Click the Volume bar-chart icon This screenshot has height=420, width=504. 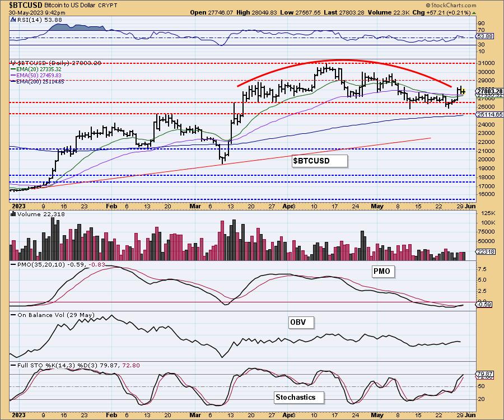(13, 214)
